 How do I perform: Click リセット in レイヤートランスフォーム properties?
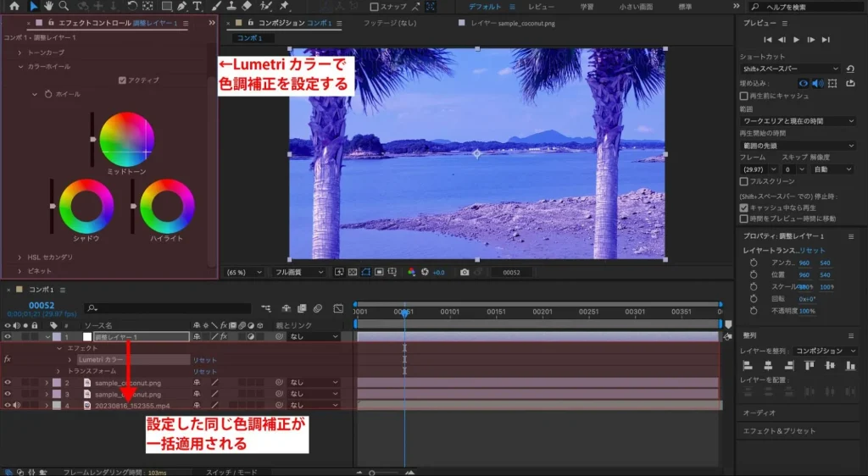811,251
